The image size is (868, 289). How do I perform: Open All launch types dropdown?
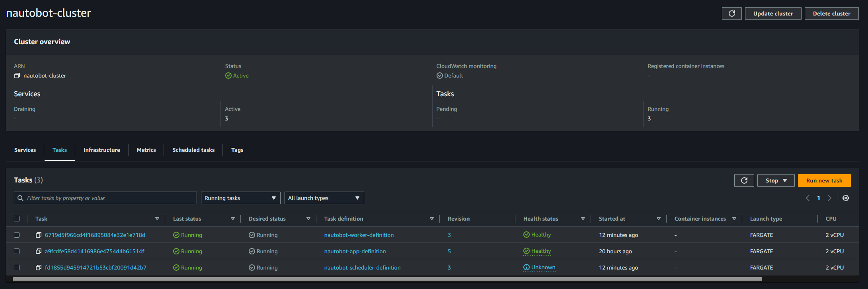tap(324, 198)
